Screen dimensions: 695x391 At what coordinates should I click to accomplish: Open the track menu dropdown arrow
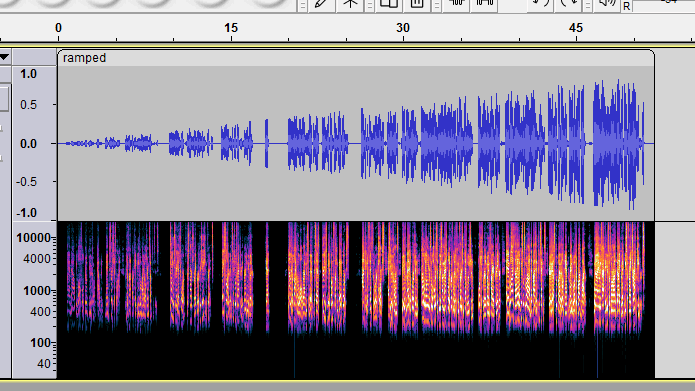(x=4, y=57)
